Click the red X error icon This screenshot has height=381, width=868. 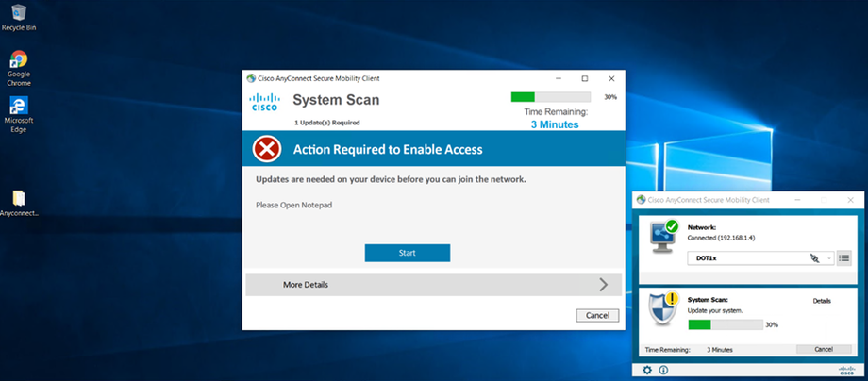(x=267, y=149)
